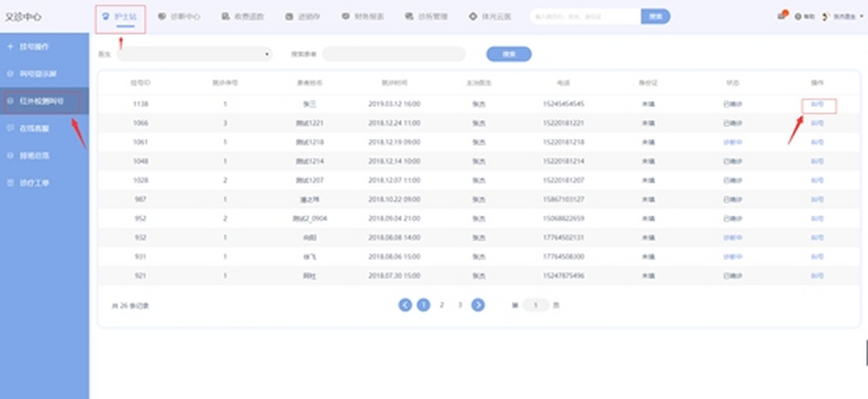Image resolution: width=868 pixels, height=399 pixels.
Task: Focus the top global search box
Action: pos(585,16)
